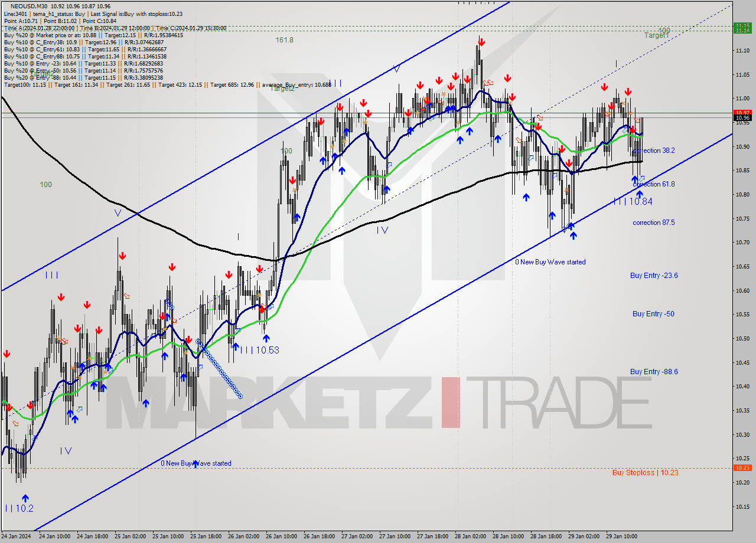
Task: Click '0 New Buy Wave started' near 25 Jan 18:00
Action: [196, 463]
